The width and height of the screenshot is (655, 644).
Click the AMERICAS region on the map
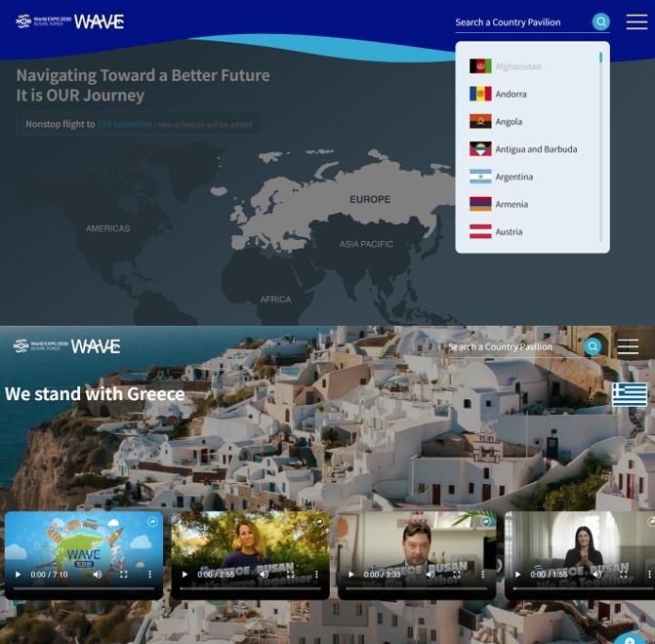[x=107, y=228]
